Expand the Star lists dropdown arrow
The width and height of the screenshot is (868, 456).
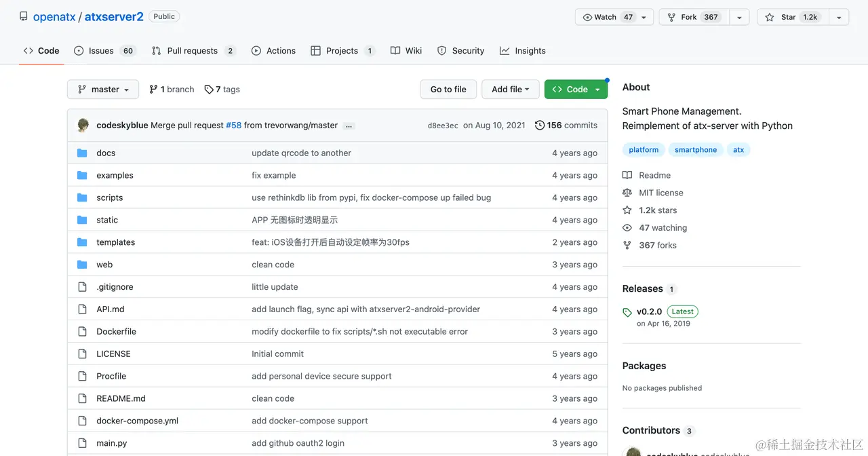pyautogui.click(x=839, y=17)
